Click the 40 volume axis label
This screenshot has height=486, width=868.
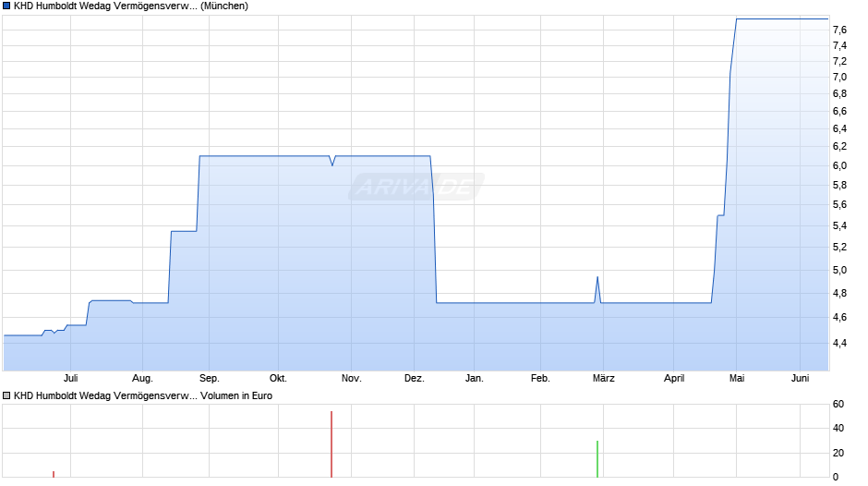coord(838,428)
